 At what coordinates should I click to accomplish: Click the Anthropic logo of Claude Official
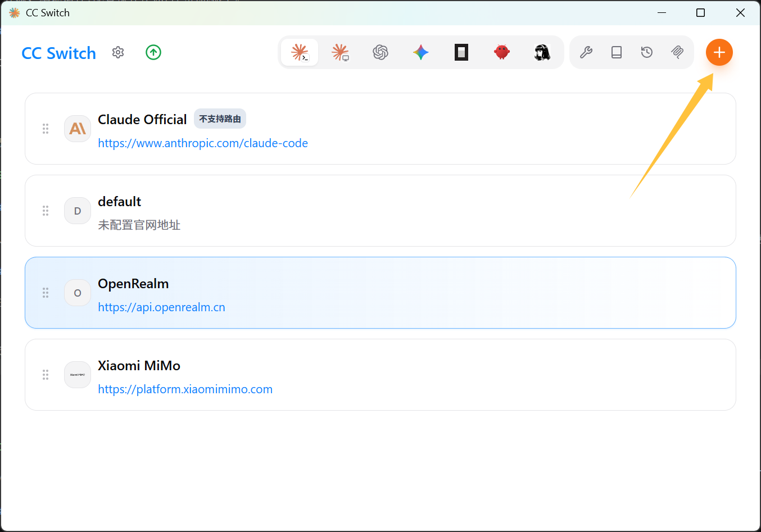coord(78,129)
